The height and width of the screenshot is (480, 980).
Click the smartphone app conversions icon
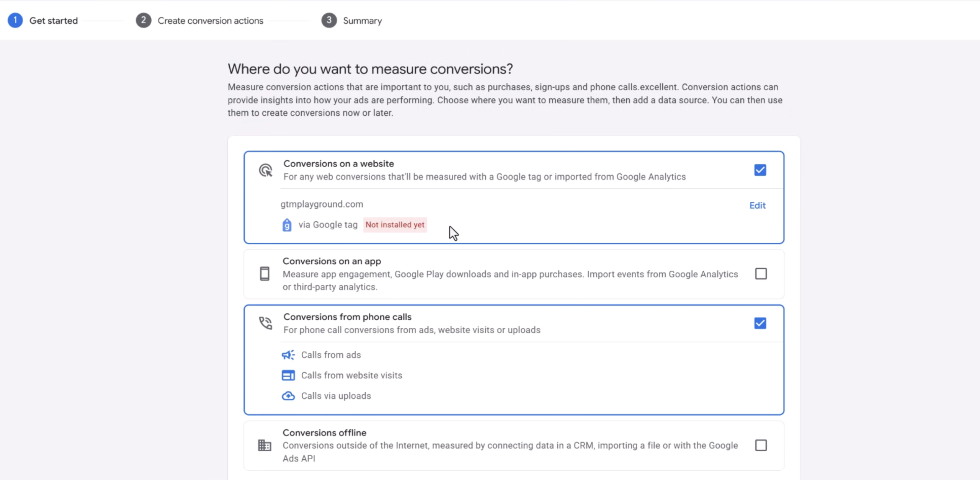point(265,274)
